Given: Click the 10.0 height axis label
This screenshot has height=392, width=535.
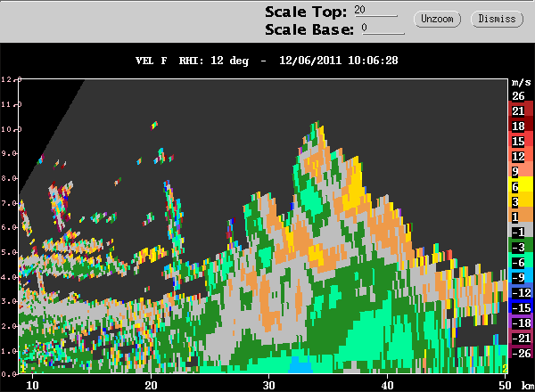Looking at the screenshot, I should (x=12, y=129).
